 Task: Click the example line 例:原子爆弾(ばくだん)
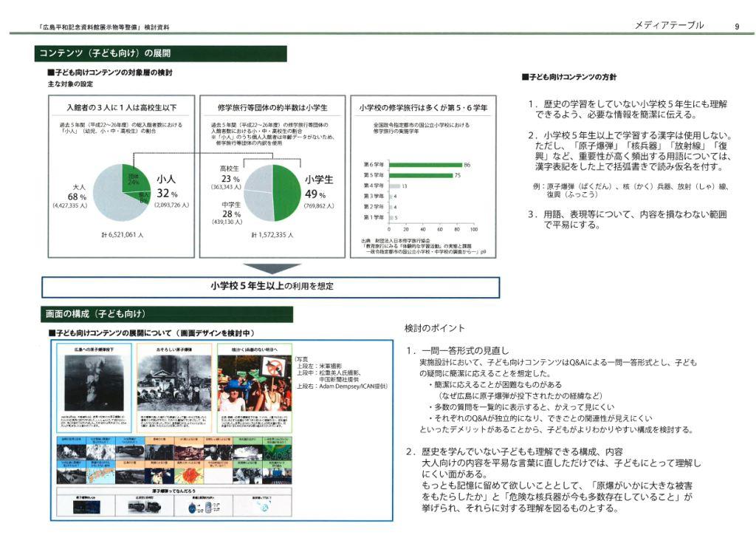630,191
